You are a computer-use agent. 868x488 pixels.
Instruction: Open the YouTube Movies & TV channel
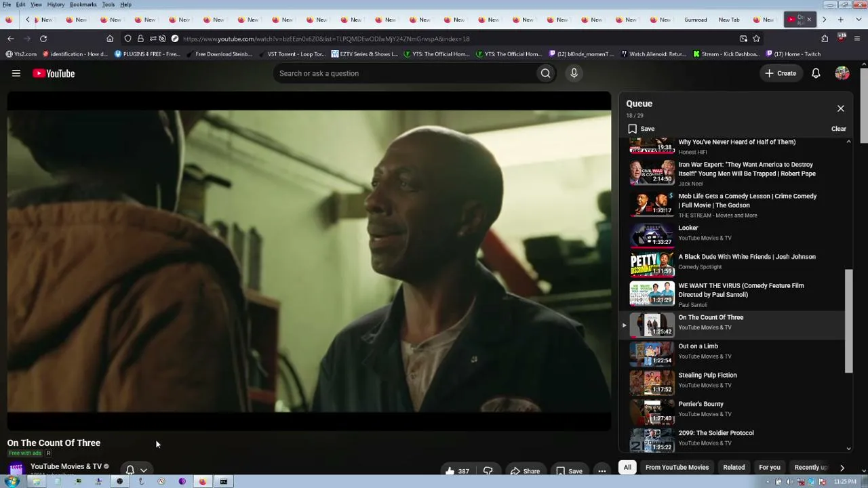coord(66,466)
